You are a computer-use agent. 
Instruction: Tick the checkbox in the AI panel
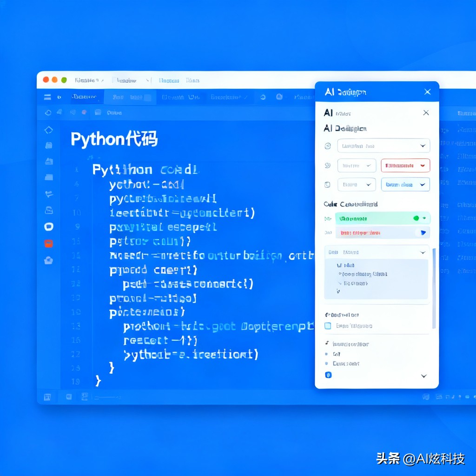point(328,326)
